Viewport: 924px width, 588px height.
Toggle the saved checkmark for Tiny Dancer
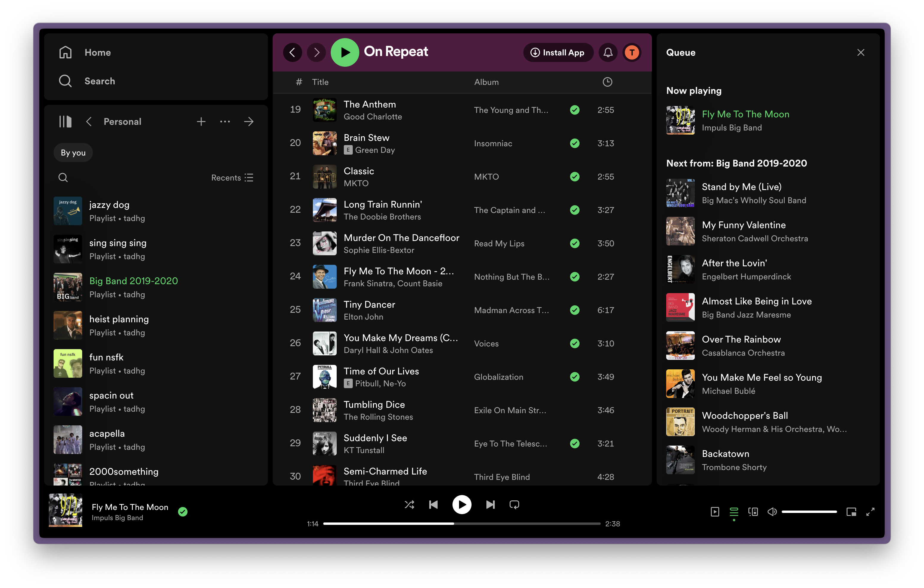tap(575, 310)
